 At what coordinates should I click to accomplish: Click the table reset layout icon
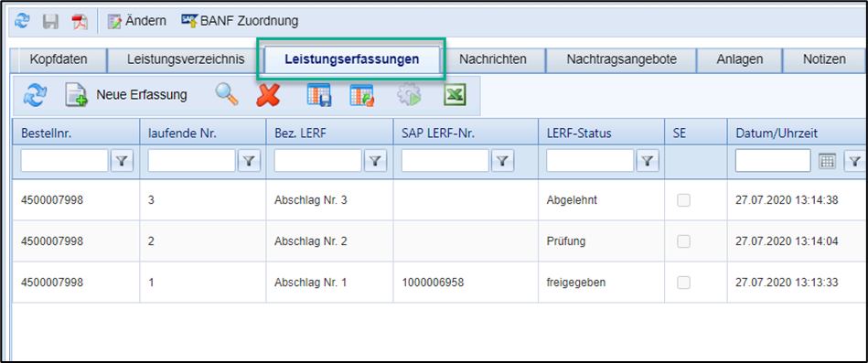(x=362, y=95)
